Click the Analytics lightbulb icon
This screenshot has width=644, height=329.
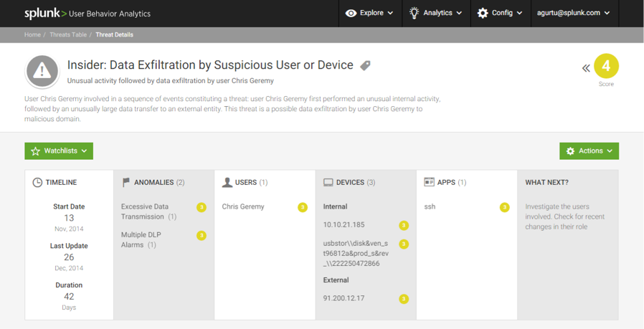pos(415,13)
